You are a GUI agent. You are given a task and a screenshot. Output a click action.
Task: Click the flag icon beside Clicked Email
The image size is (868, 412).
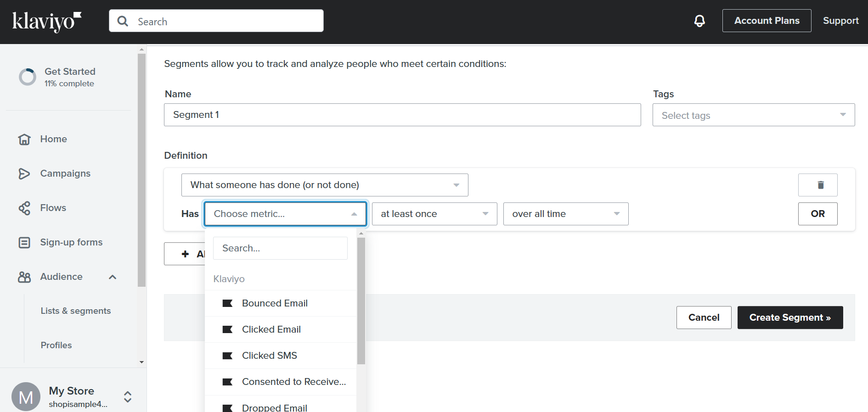point(227,329)
